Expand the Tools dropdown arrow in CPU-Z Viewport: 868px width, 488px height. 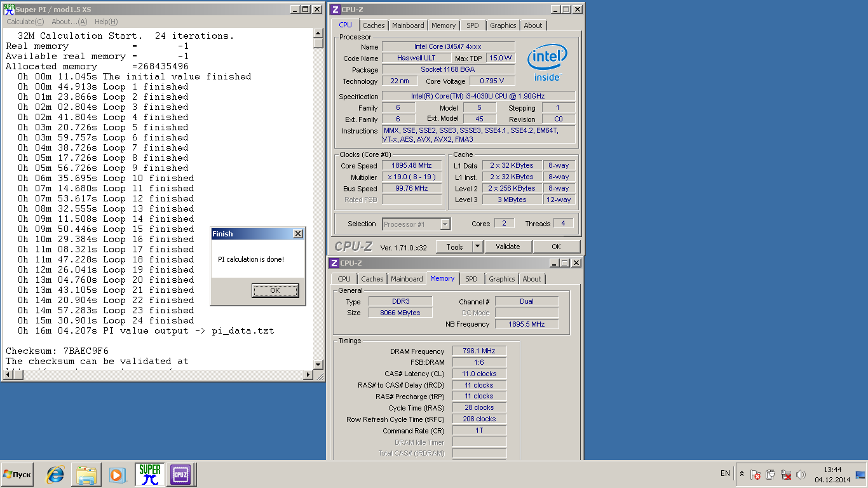tap(478, 247)
